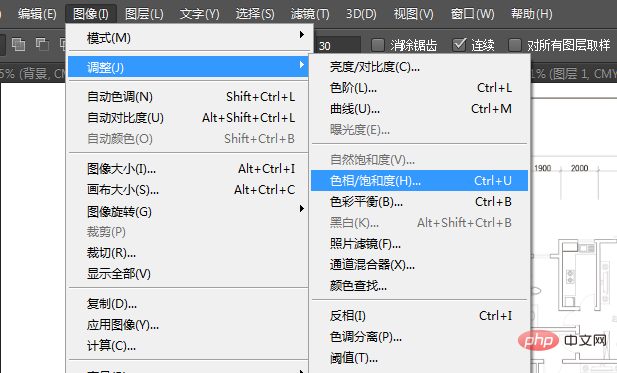
Task: Open 应用图像(Y)... command
Action: 188,325
